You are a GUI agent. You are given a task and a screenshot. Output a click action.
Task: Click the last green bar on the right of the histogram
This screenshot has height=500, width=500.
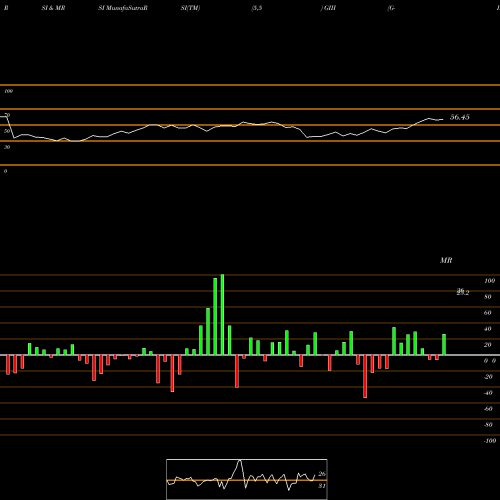coord(444,345)
